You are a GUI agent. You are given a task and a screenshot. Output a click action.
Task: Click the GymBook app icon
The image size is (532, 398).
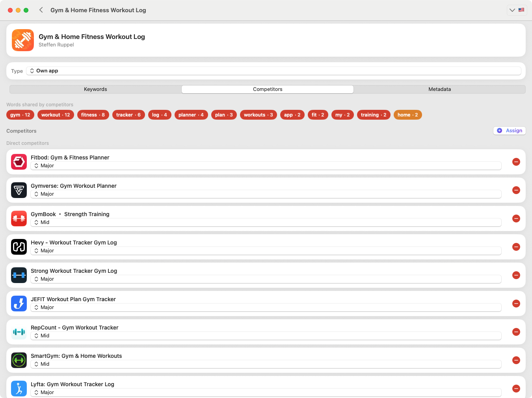(19, 218)
